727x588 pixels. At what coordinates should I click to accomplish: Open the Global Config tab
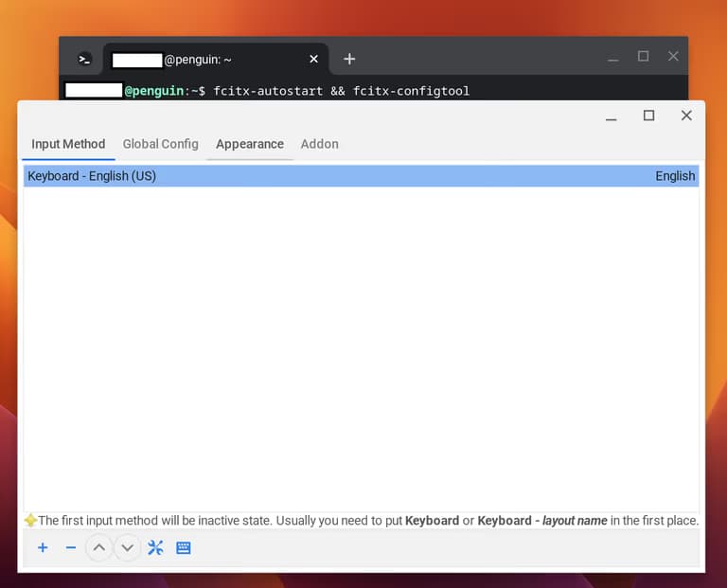coord(160,144)
